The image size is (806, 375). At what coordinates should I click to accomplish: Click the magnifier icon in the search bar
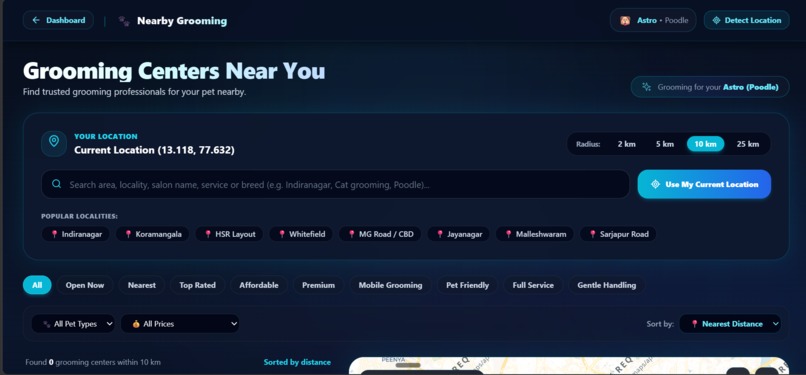point(57,184)
